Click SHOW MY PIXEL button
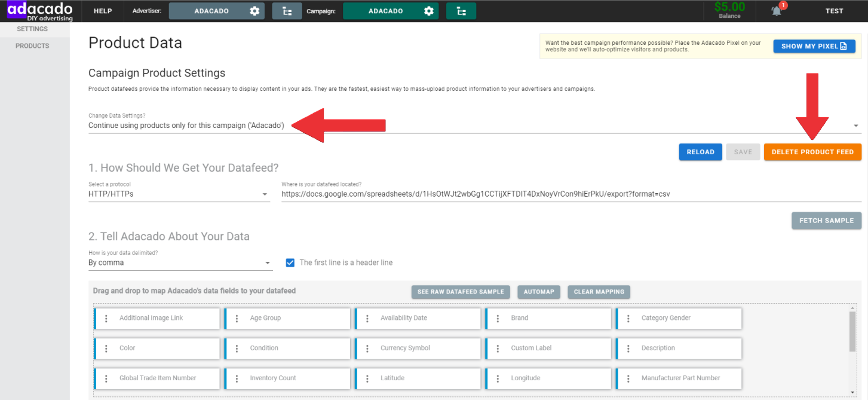Viewport: 868px width, 400px height. [814, 46]
